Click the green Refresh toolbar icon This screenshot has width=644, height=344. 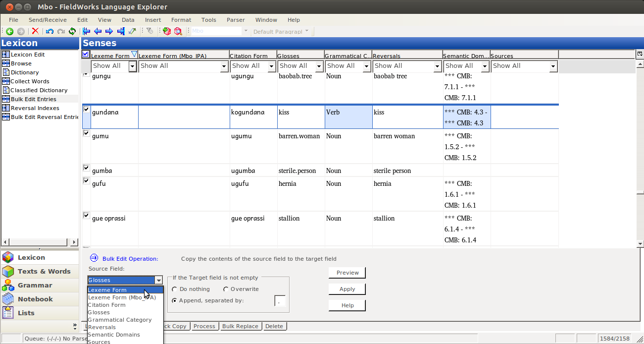(x=72, y=31)
